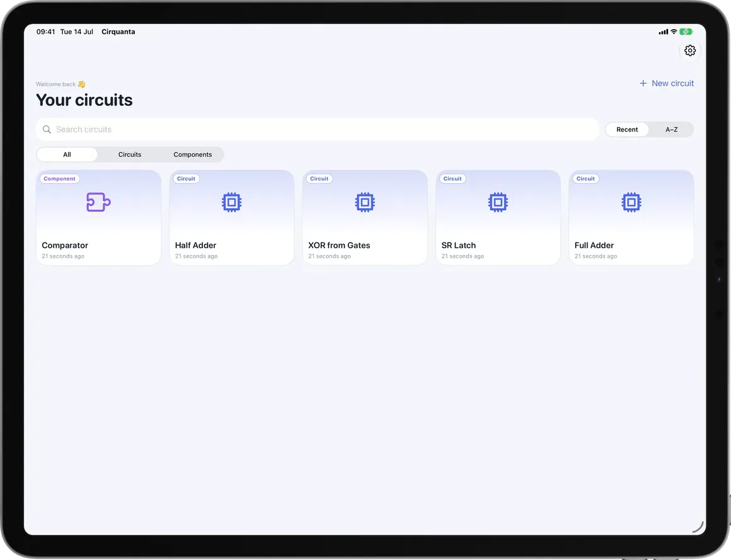Click the Your circuits heading

84,100
